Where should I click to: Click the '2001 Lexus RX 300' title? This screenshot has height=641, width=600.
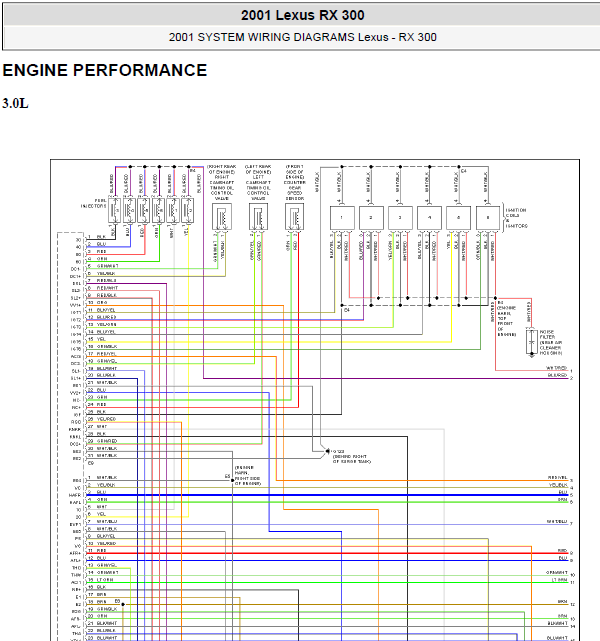pyautogui.click(x=302, y=15)
